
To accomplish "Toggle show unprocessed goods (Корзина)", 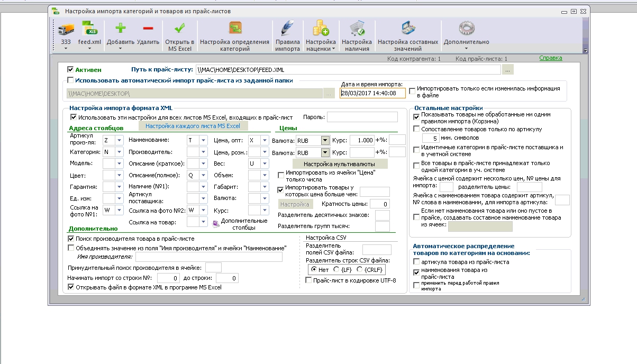I will (417, 116).
